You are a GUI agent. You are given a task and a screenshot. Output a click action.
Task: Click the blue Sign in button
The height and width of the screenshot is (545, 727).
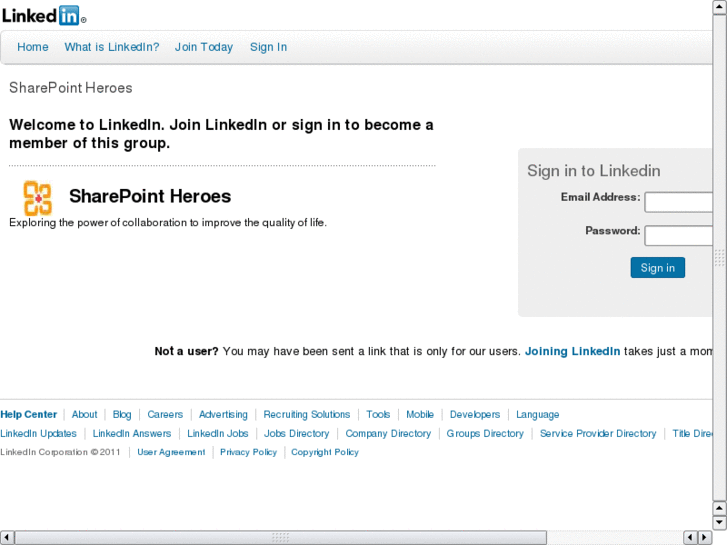(x=657, y=268)
